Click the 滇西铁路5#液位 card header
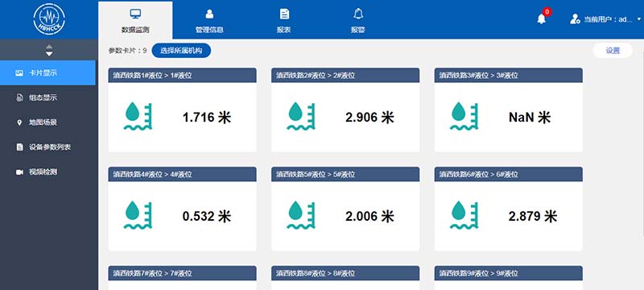This screenshot has width=644, height=290. click(x=345, y=174)
